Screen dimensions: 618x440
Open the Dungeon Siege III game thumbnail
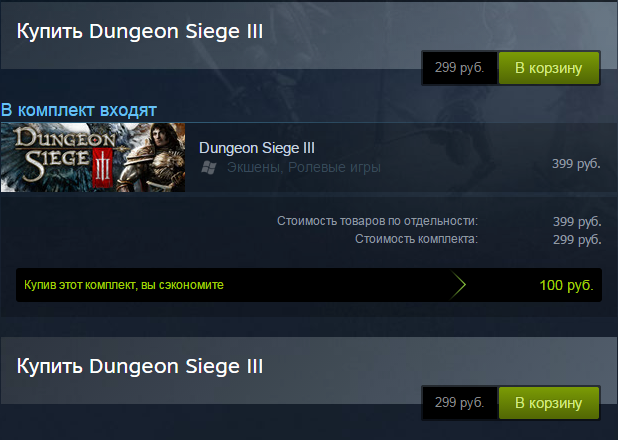coord(93,157)
